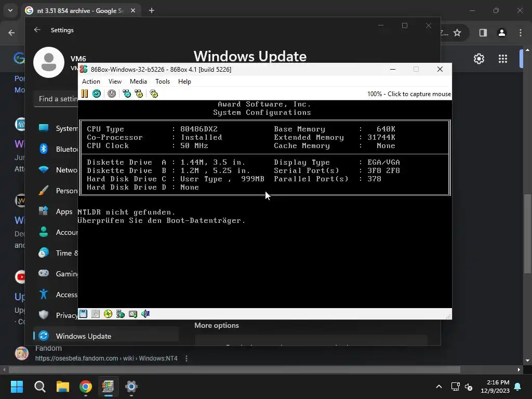The width and height of the screenshot is (532, 399).
Task: Pause the 86Box emulation
Action: point(85,94)
